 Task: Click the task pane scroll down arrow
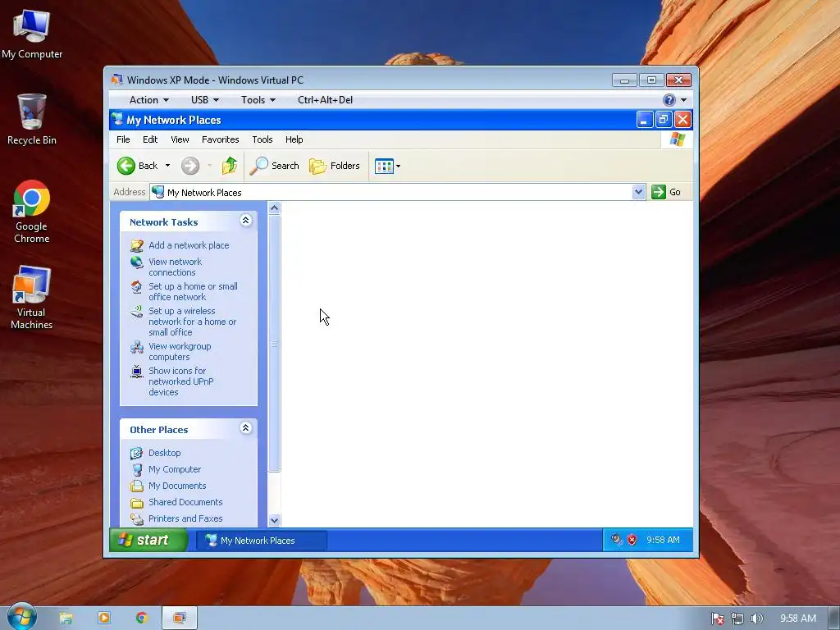point(274,520)
